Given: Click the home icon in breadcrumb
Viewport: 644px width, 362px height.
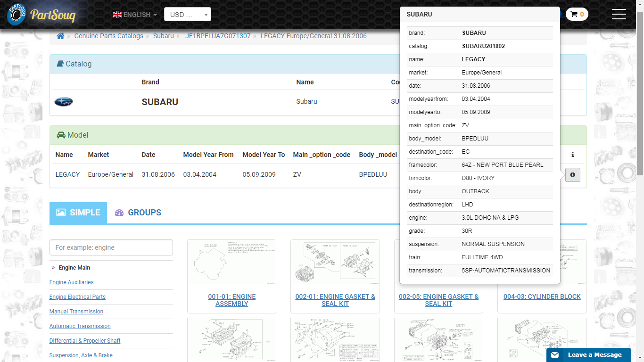Looking at the screenshot, I should tap(60, 36).
